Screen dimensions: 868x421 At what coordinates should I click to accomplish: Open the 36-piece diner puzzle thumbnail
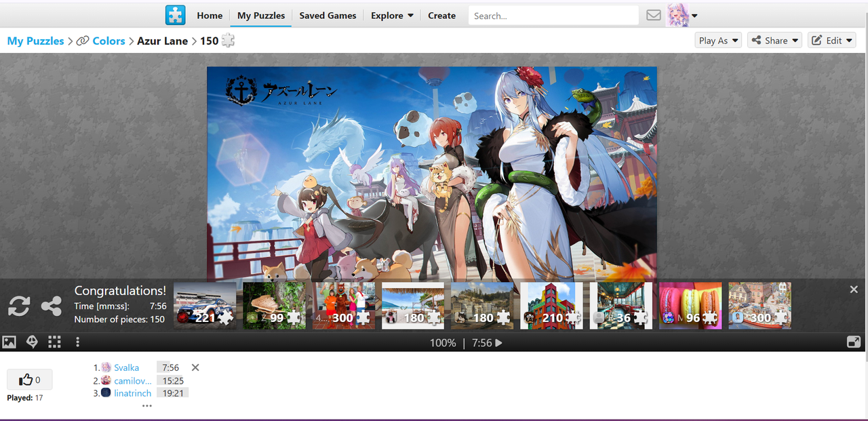pyautogui.click(x=620, y=306)
